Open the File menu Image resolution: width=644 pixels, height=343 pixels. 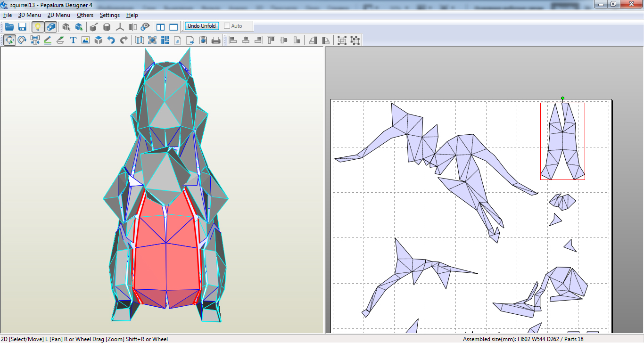coord(8,15)
